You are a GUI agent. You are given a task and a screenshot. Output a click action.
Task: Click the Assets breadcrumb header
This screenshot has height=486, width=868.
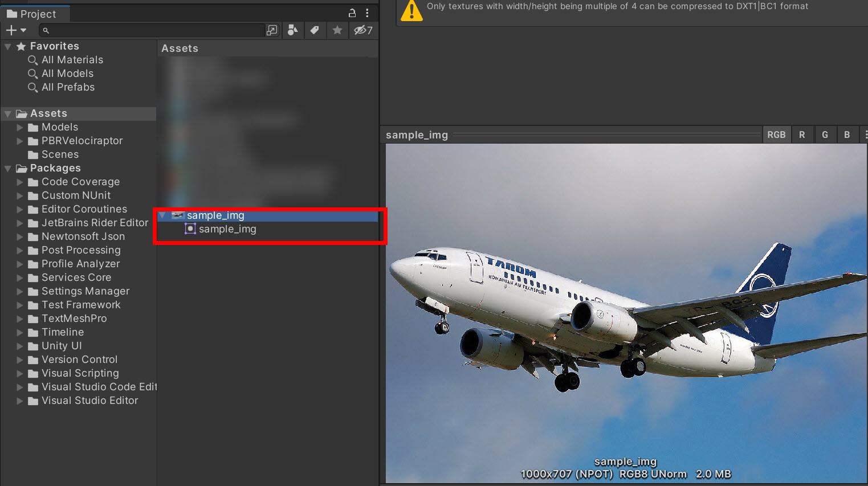tap(180, 48)
